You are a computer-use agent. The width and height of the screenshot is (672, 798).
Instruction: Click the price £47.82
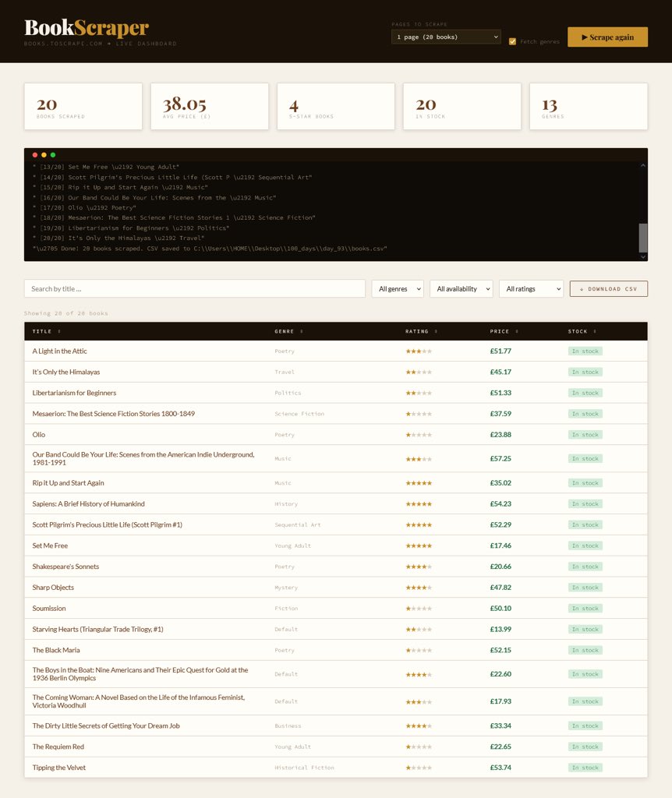[x=500, y=588]
